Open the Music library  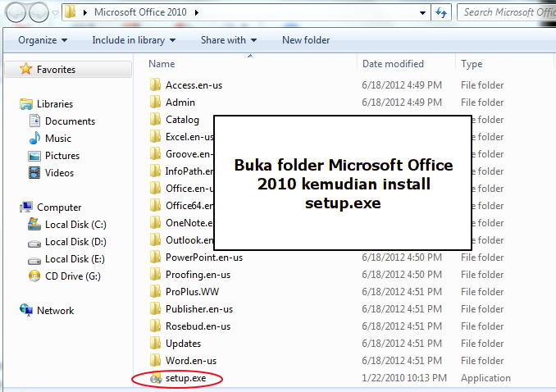pyautogui.click(x=57, y=139)
